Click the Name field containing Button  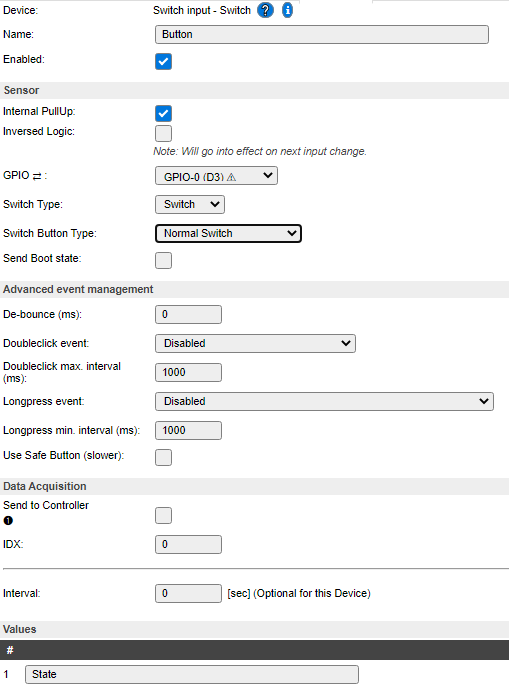click(x=322, y=35)
